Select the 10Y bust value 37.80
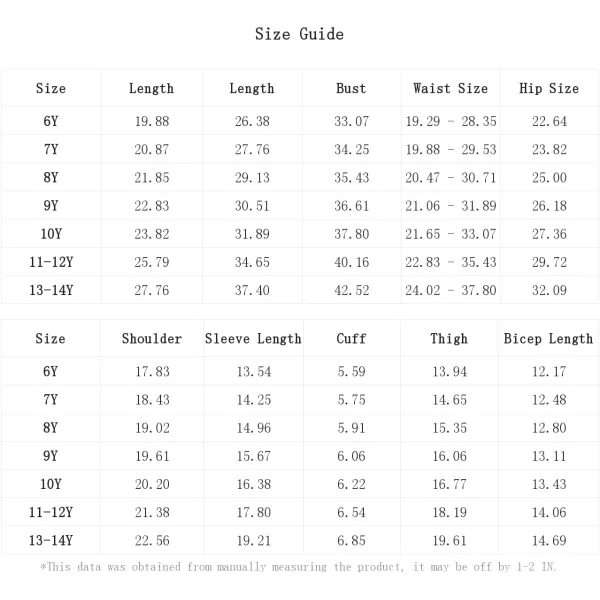The width and height of the screenshot is (600, 600). click(351, 234)
